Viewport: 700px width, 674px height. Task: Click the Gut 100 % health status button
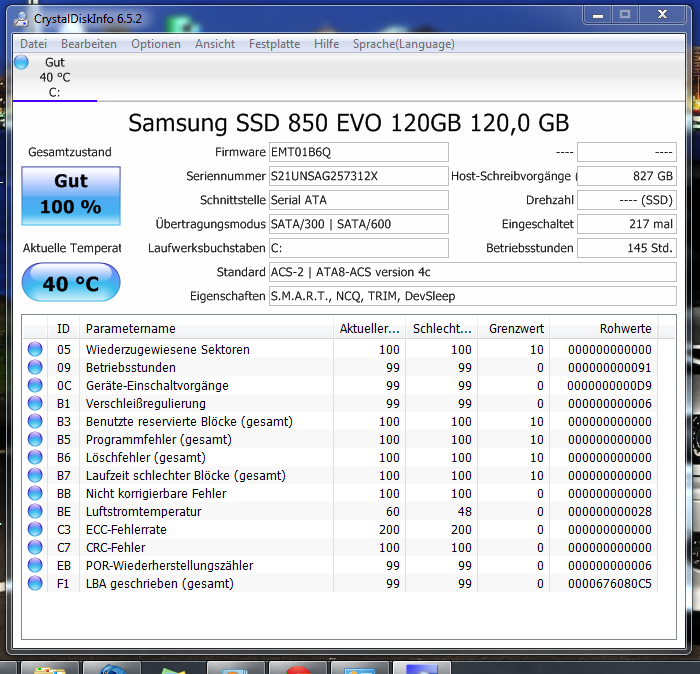pyautogui.click(x=71, y=196)
